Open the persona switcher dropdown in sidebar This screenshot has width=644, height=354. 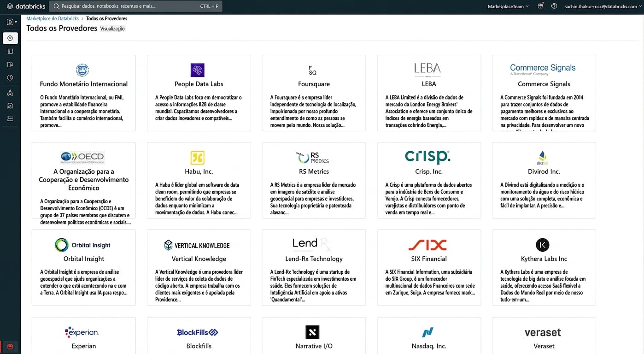click(12, 22)
